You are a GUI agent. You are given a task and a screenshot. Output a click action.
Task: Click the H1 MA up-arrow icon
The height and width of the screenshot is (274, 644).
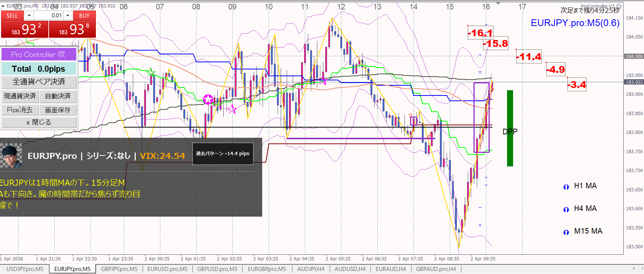pos(566,187)
